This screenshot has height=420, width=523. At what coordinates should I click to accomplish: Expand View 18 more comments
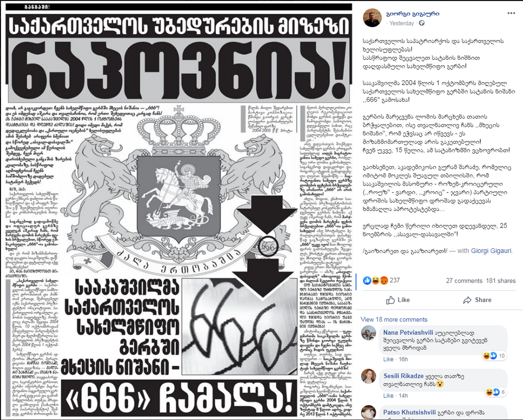coord(394,319)
